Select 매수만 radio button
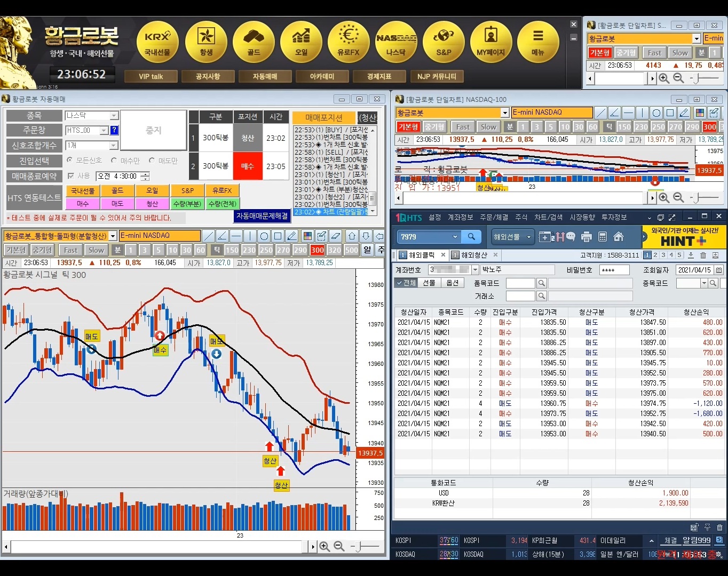 [x=114, y=161]
